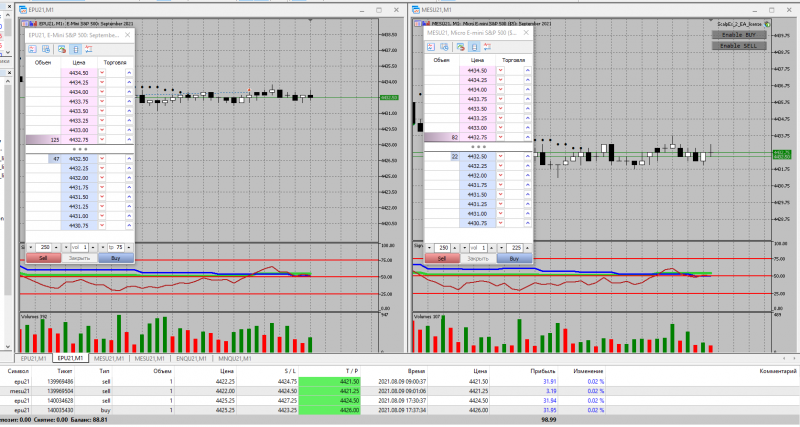The width and height of the screenshot is (800, 427).
Task: Click three-dots spread row in EPU21 panel
Action: (80, 149)
